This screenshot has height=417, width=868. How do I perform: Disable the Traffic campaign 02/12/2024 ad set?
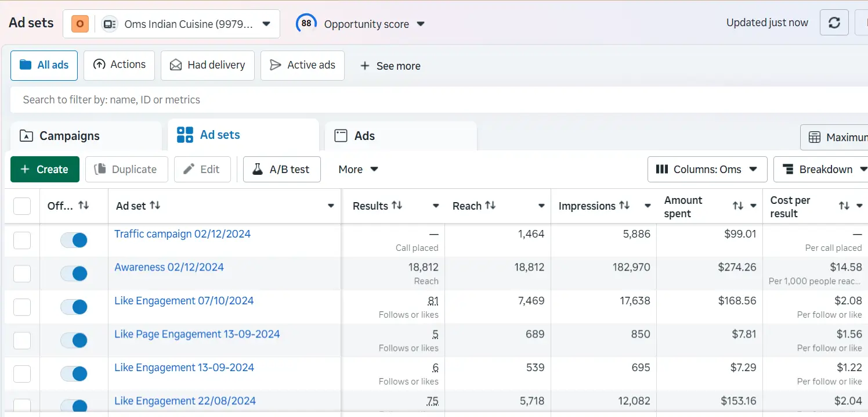click(x=74, y=240)
